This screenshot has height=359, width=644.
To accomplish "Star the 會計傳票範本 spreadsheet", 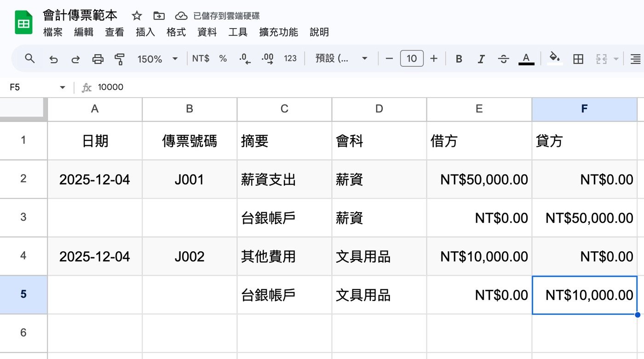I will coord(137,15).
